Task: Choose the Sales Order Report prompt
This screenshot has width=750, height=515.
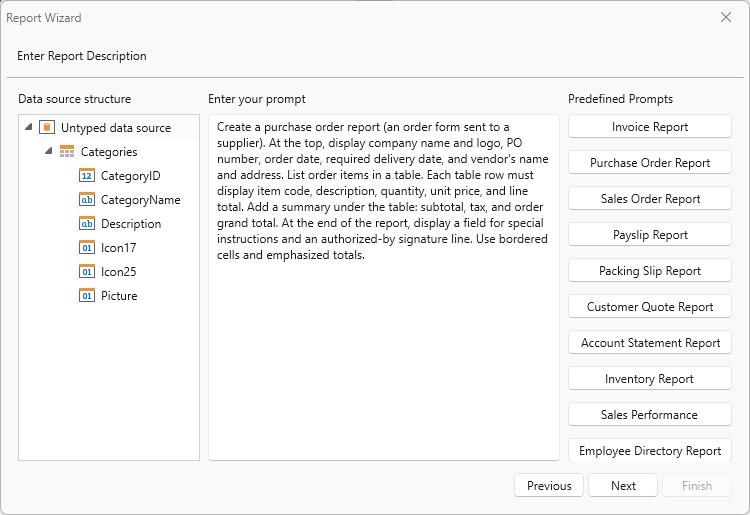Action: (x=650, y=198)
